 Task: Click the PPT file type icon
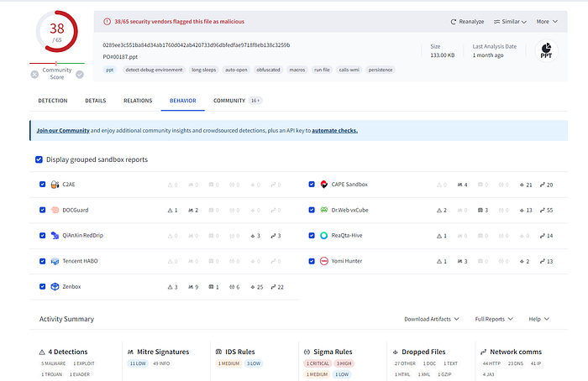[x=546, y=50]
